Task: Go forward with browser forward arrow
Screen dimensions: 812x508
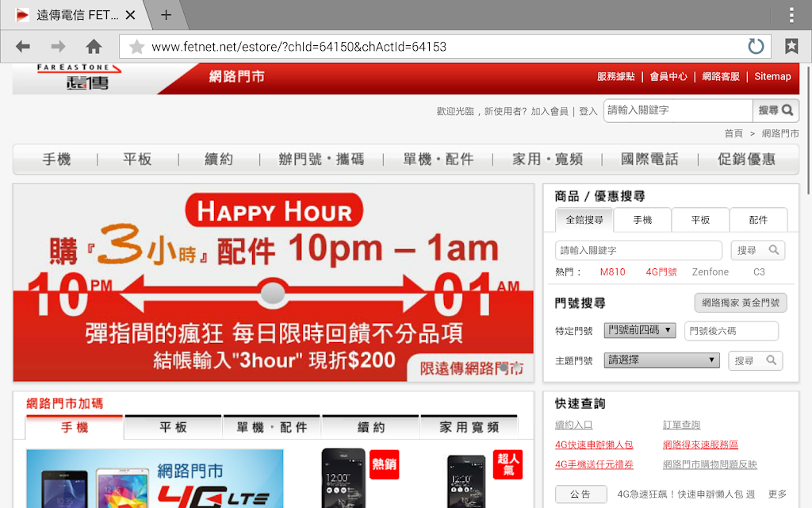Action: 58,47
